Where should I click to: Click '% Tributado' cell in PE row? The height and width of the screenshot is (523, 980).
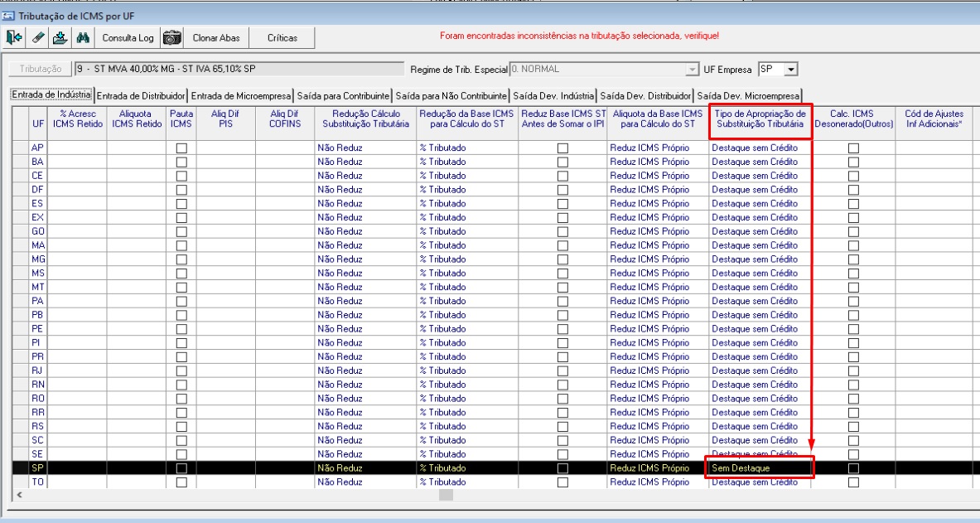(x=467, y=329)
